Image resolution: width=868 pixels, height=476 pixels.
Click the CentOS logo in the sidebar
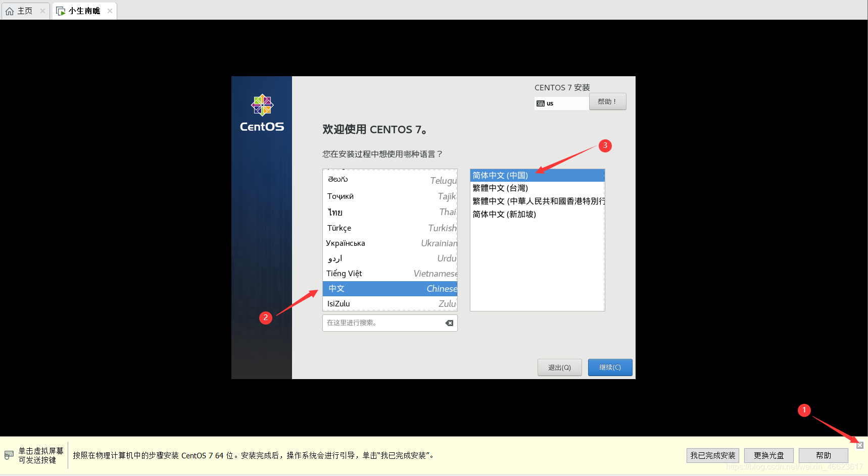click(262, 113)
